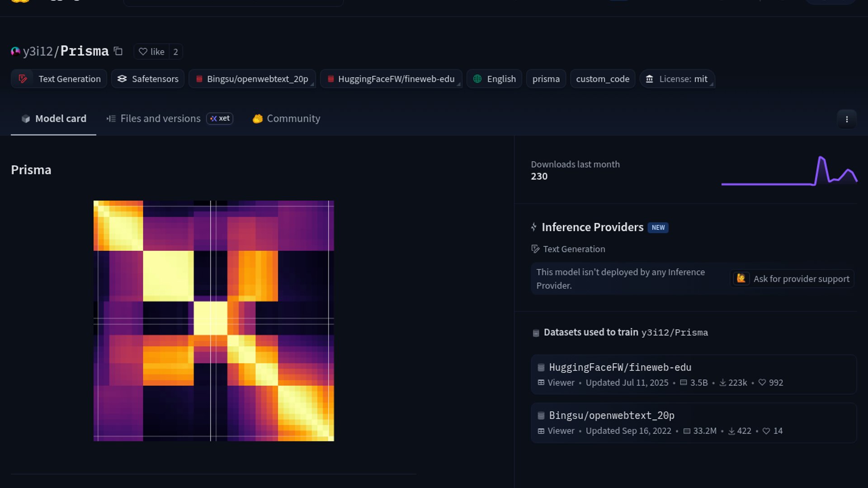Click the Safetensors tag
The image size is (868, 488).
click(148, 79)
